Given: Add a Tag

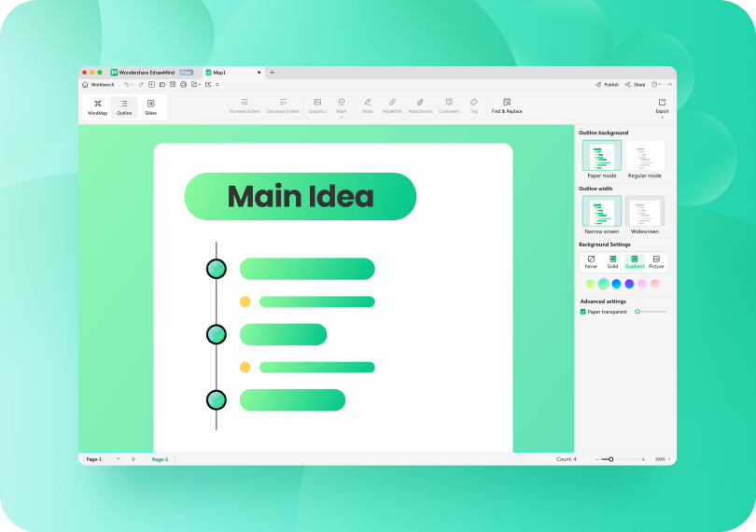Looking at the screenshot, I should coord(474,105).
